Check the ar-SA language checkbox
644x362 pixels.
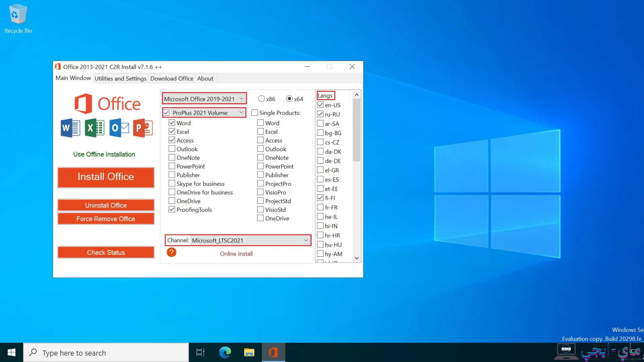320,124
